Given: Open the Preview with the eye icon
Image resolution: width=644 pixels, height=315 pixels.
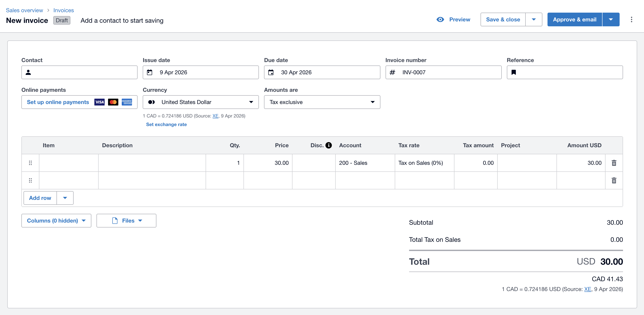Looking at the screenshot, I should (x=441, y=19).
